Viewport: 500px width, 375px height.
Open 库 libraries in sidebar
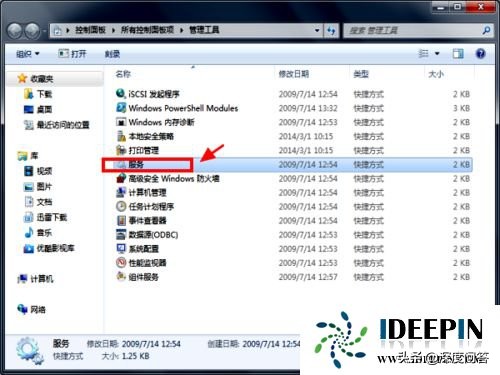coord(28,156)
